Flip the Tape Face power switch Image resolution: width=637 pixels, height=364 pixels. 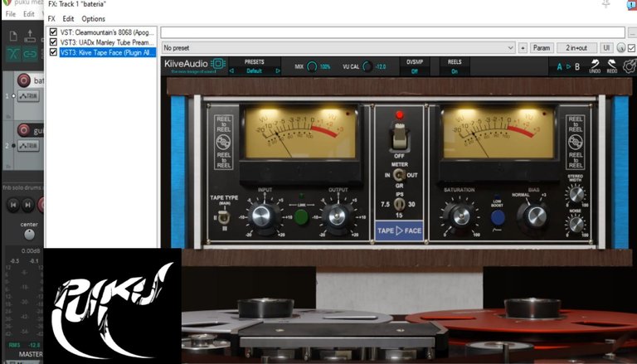pyautogui.click(x=400, y=137)
